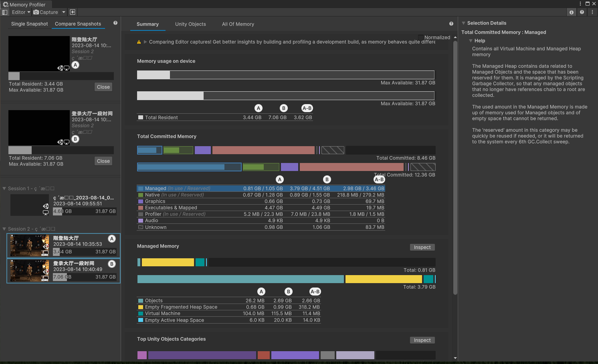Viewport: 598px width, 364px height.
Task: Click the scroll-up arrow of summary scrollbar
Action: 455,37
